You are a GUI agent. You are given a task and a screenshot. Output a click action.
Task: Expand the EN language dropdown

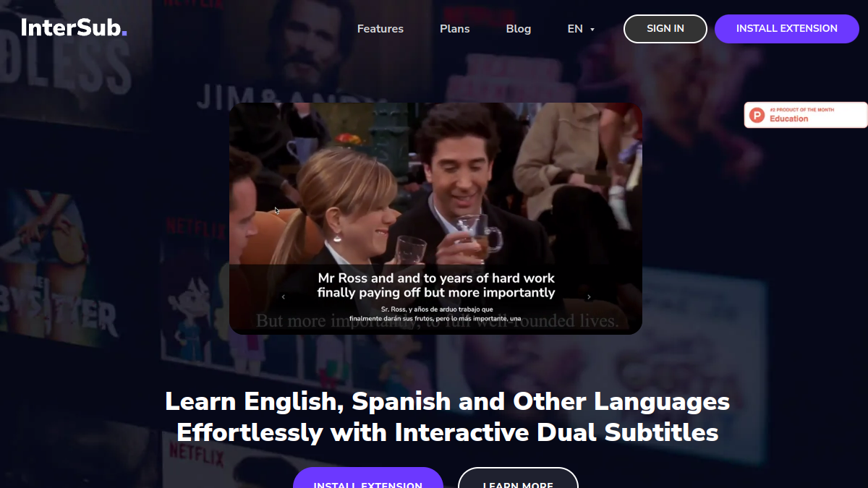click(581, 29)
